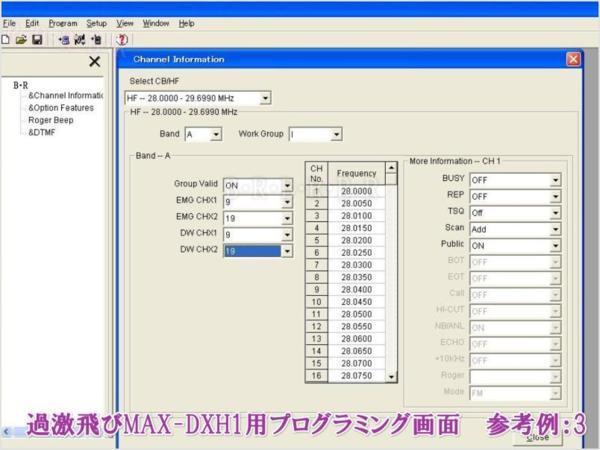Open the Public dropdown
The image size is (600, 450).
555,246
